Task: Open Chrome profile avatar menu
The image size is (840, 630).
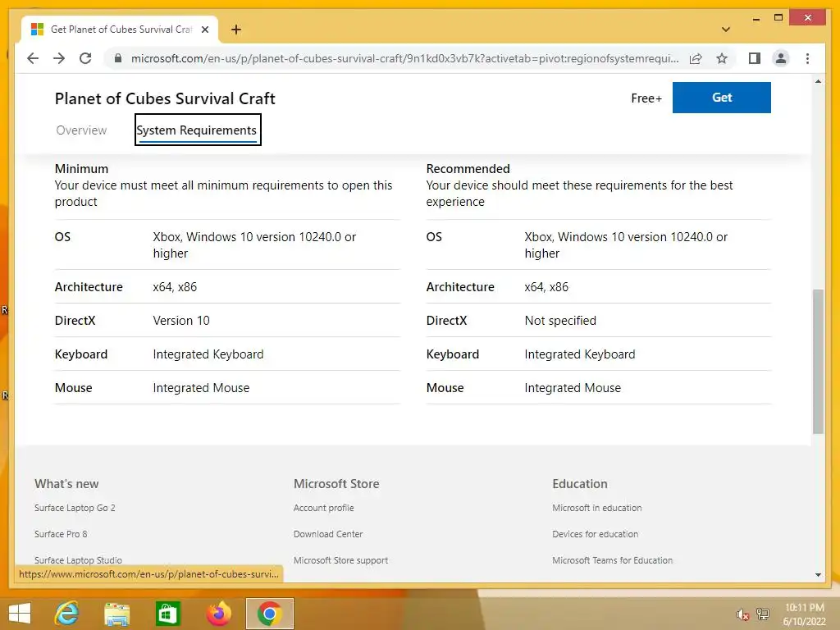Action: click(x=781, y=58)
